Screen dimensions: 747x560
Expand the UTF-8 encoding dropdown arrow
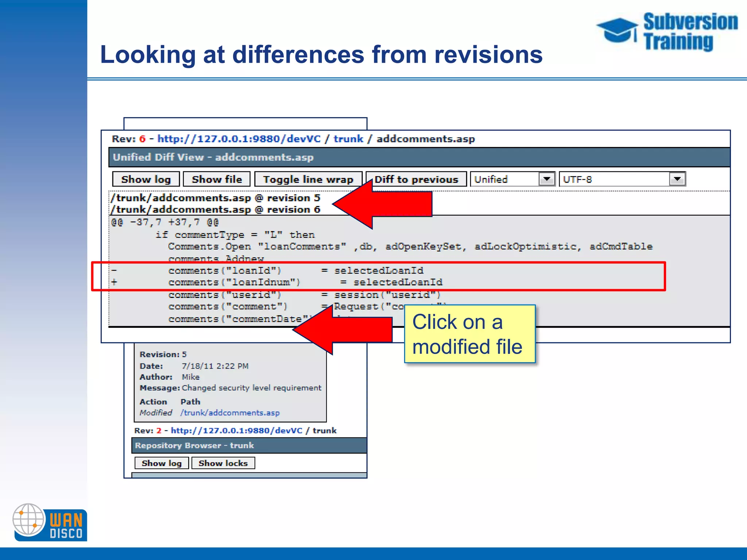(x=677, y=179)
